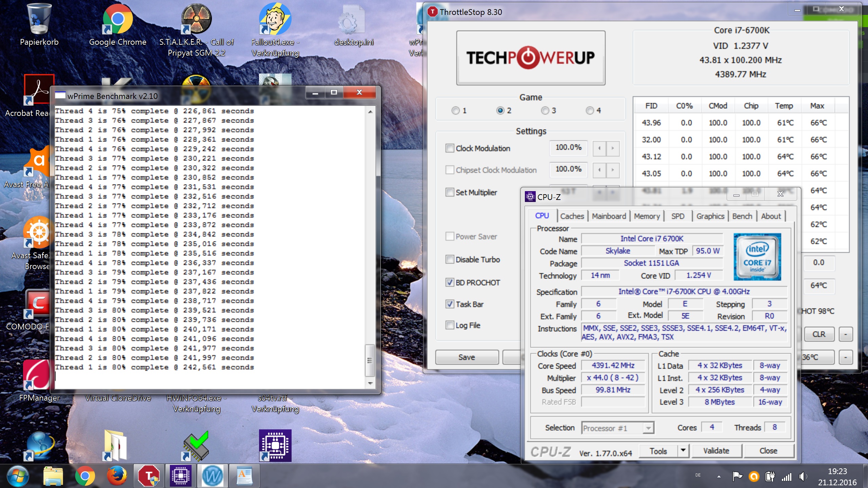Click the TechPowerUp logo in ThrottleStop
Image resolution: width=868 pixels, height=488 pixels.
click(531, 58)
